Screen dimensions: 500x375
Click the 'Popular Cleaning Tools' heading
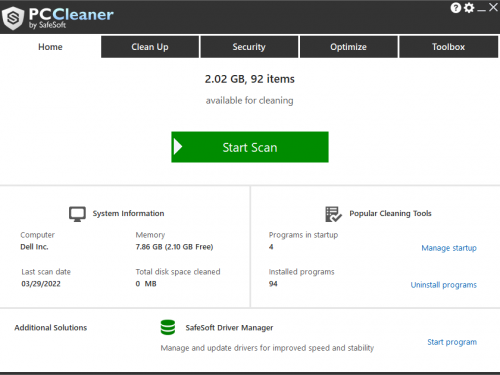[x=390, y=213]
